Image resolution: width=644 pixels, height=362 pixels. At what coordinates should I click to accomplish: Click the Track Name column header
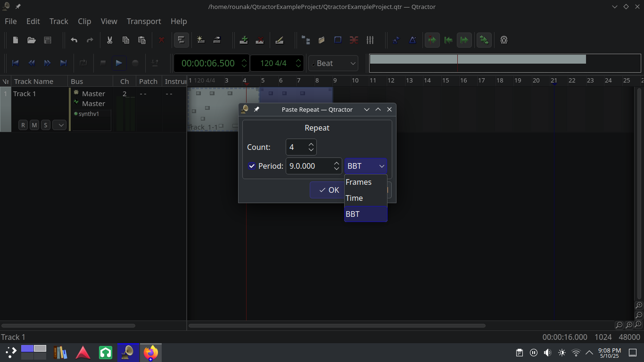[39, 81]
